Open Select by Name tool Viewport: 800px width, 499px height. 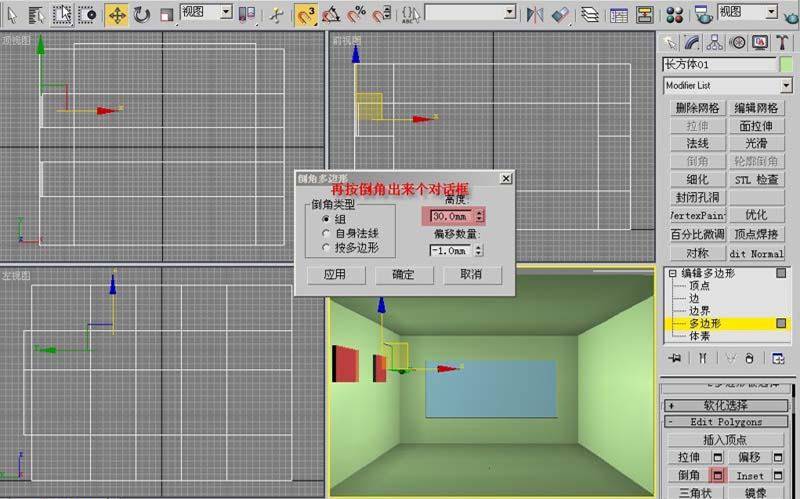(37, 15)
